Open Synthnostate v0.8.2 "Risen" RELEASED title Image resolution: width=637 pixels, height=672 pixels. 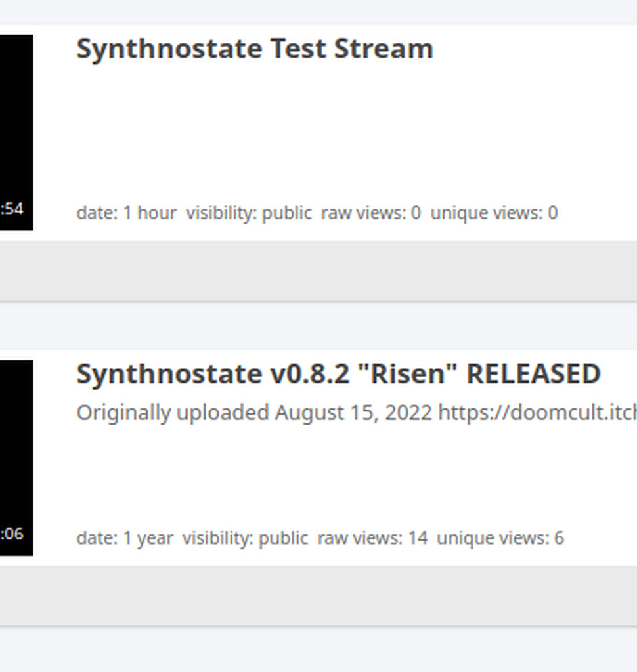(x=338, y=374)
